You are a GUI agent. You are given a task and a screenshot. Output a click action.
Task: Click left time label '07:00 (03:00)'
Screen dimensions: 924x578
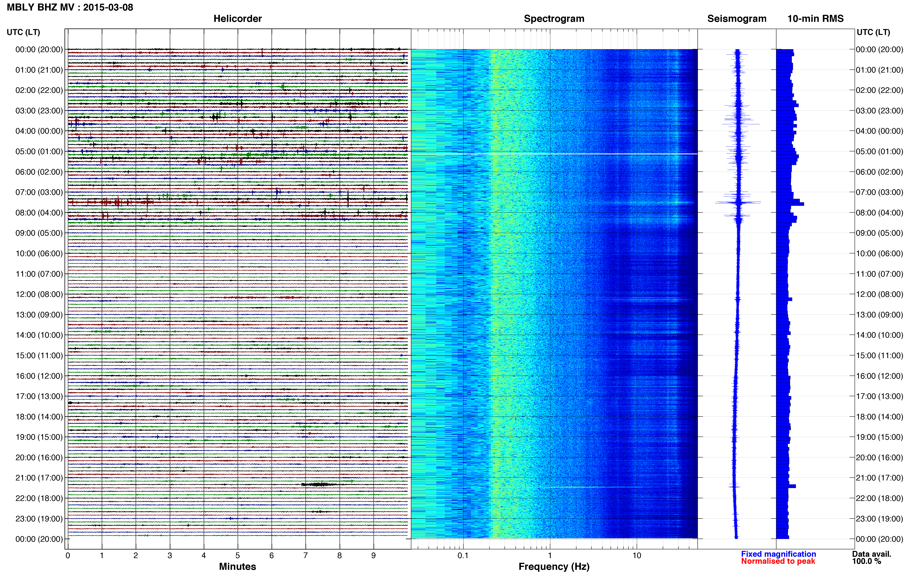39,192
